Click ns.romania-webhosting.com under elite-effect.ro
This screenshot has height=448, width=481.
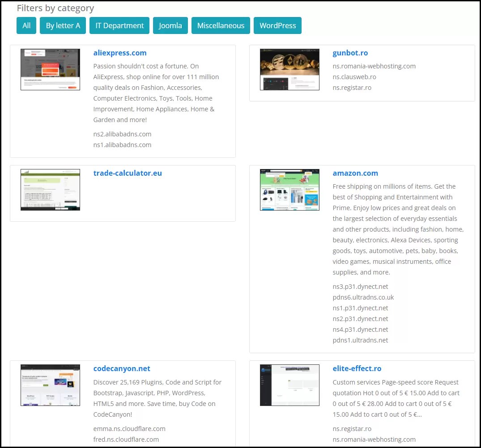374,440
